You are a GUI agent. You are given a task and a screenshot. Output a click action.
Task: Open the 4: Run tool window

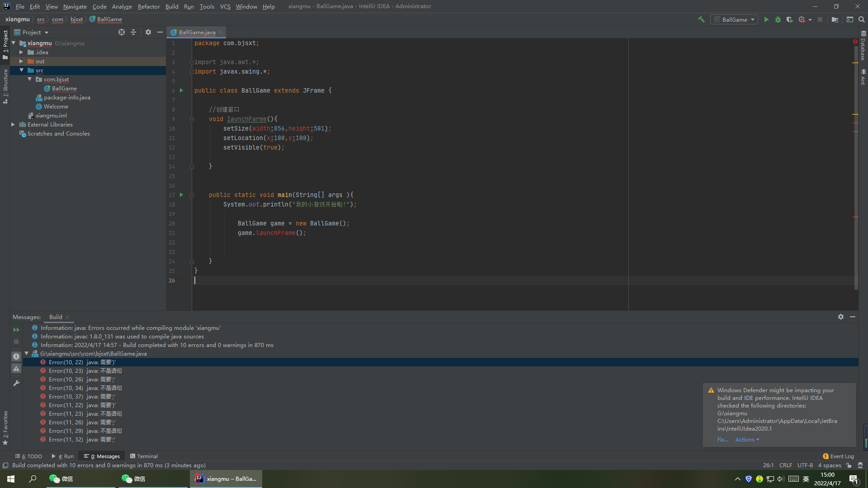point(63,456)
